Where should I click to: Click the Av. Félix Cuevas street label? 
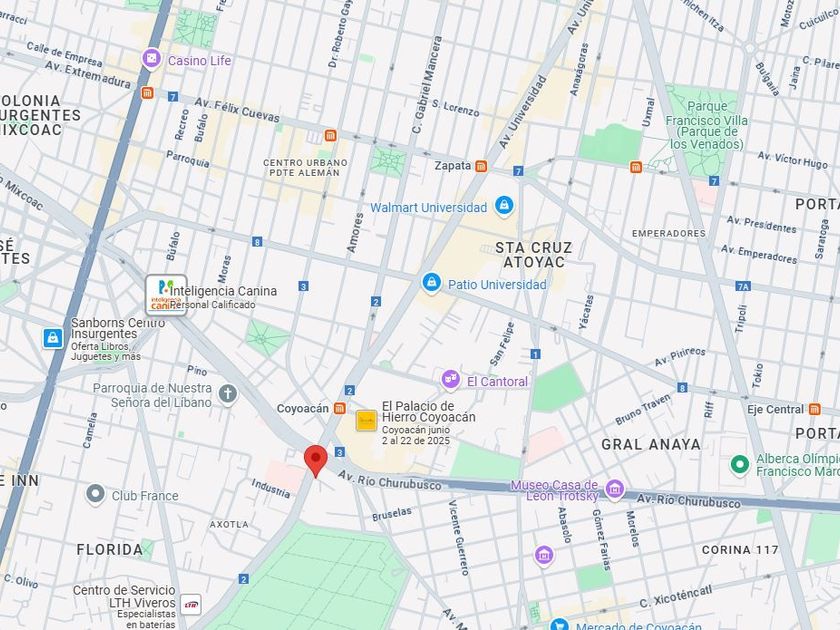pos(237,110)
